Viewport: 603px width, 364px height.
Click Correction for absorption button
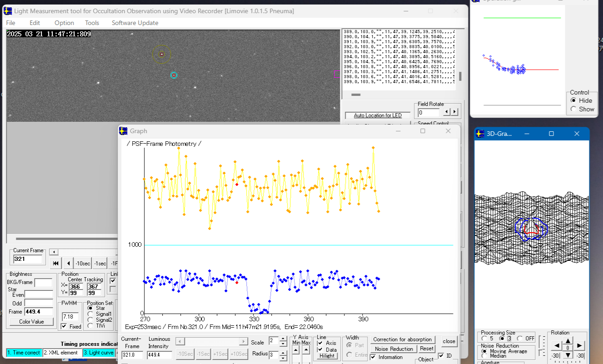tap(402, 339)
